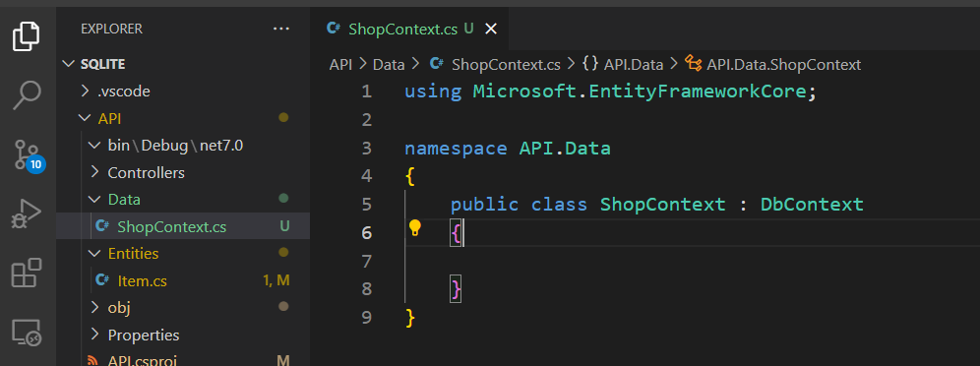The width and height of the screenshot is (980, 366).
Task: Expand the .vscode folder
Action: pyautogui.click(x=85, y=91)
